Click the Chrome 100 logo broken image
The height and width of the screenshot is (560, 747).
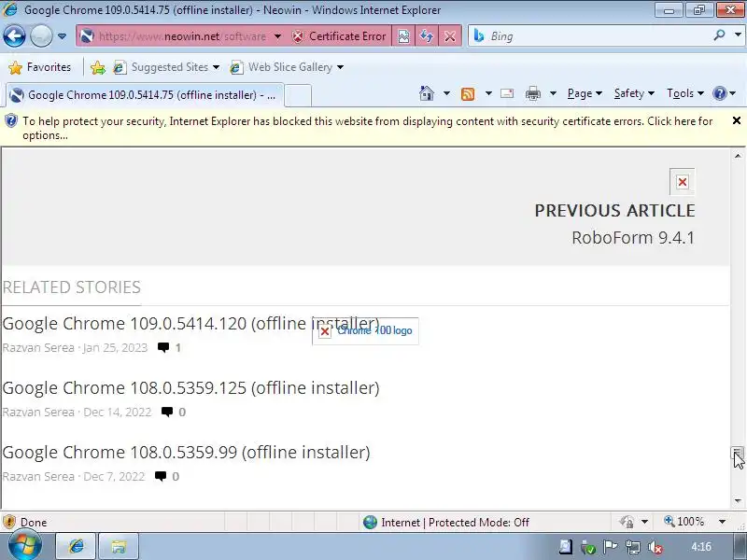coord(365,331)
